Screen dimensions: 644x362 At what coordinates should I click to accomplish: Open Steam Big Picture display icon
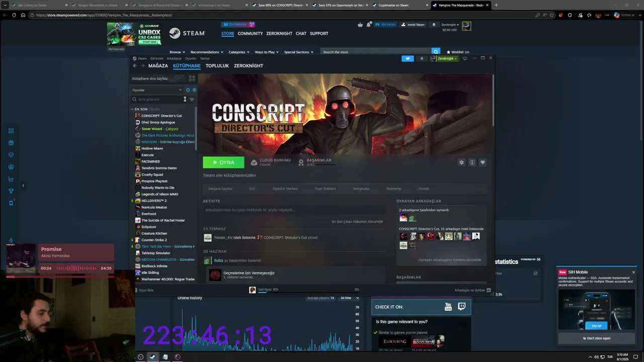[x=465, y=58]
